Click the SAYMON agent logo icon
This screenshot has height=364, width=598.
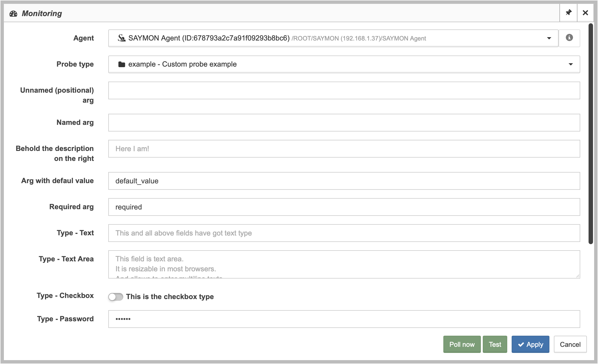[121, 38]
